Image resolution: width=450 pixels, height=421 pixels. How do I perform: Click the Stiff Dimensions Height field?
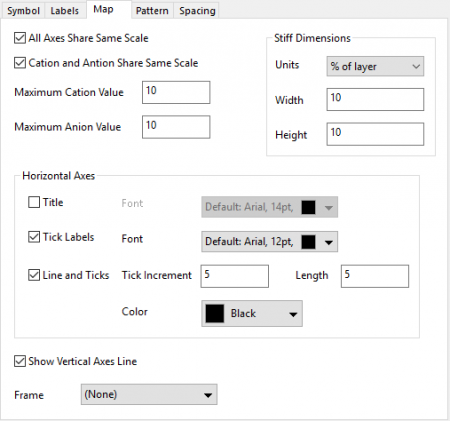375,134
